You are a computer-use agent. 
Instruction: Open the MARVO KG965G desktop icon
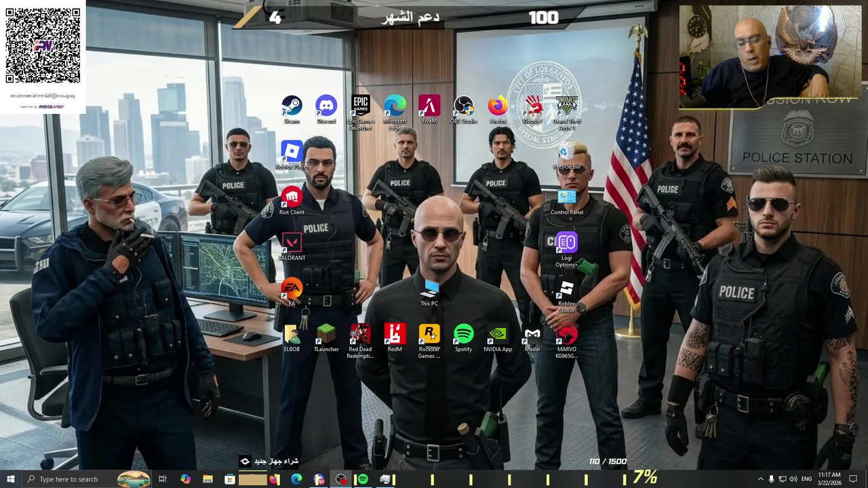point(567,340)
